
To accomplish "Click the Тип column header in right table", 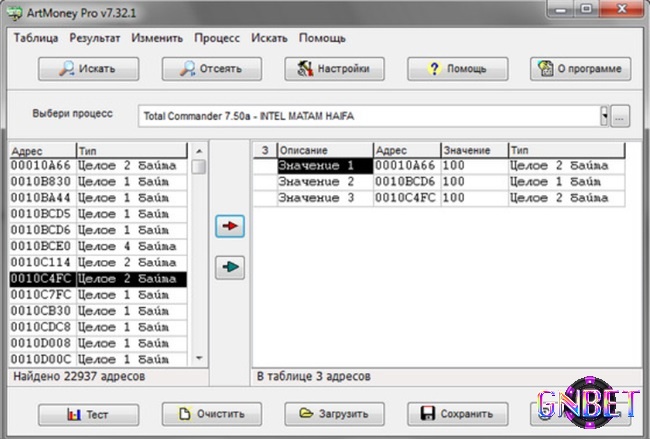I will 566,150.
